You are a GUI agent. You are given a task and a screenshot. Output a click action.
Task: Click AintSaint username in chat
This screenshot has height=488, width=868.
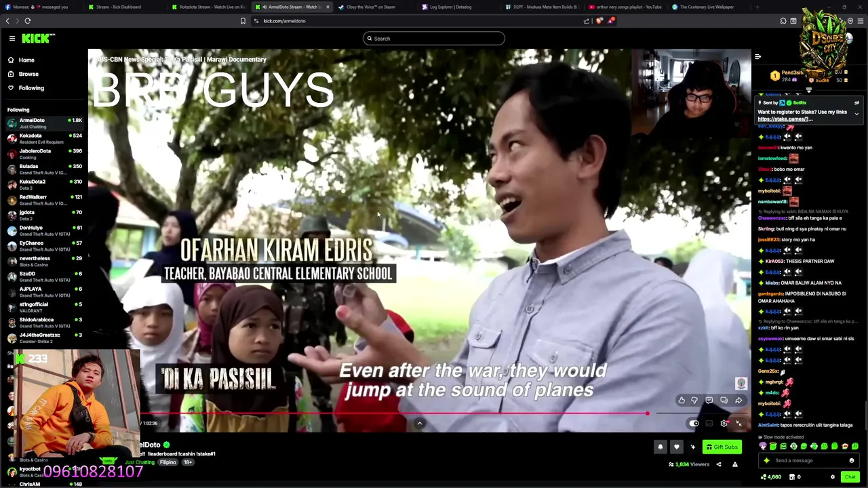pos(768,425)
